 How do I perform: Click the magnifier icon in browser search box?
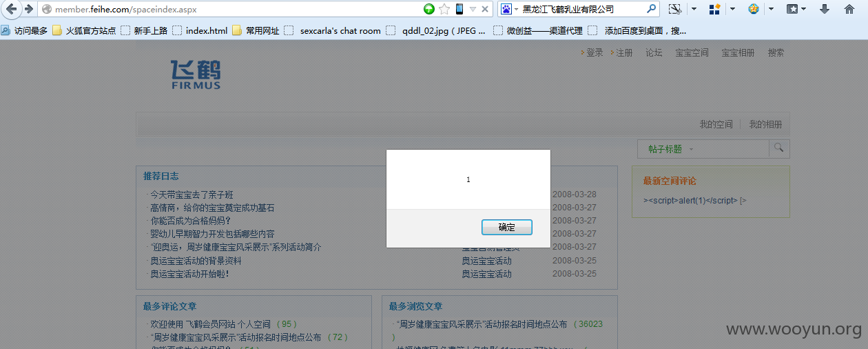pyautogui.click(x=652, y=9)
